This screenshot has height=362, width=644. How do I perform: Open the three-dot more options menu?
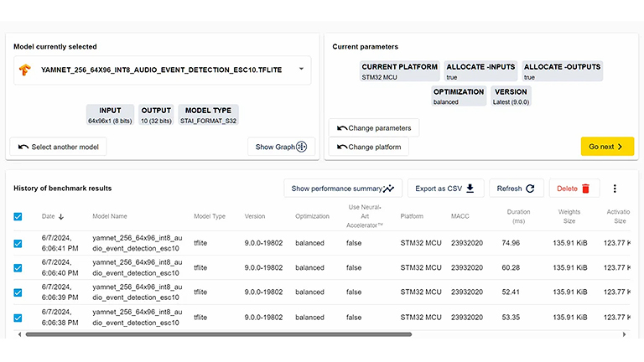[615, 189]
